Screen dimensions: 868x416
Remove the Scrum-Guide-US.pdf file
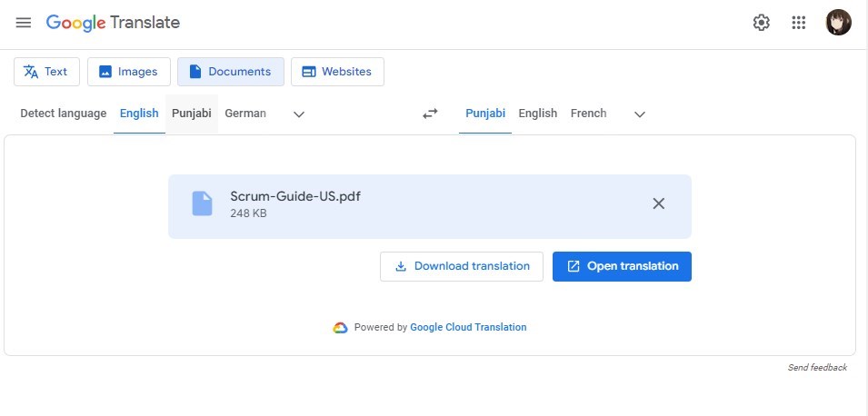(658, 203)
